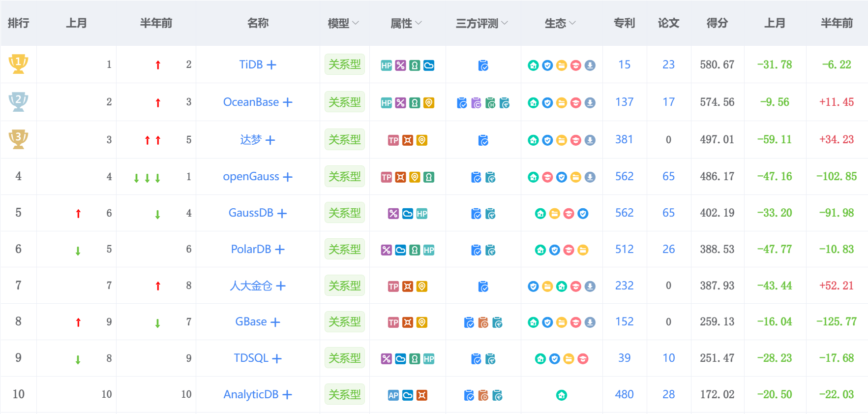
Task: Click the score 580.67 cell
Action: (717, 65)
